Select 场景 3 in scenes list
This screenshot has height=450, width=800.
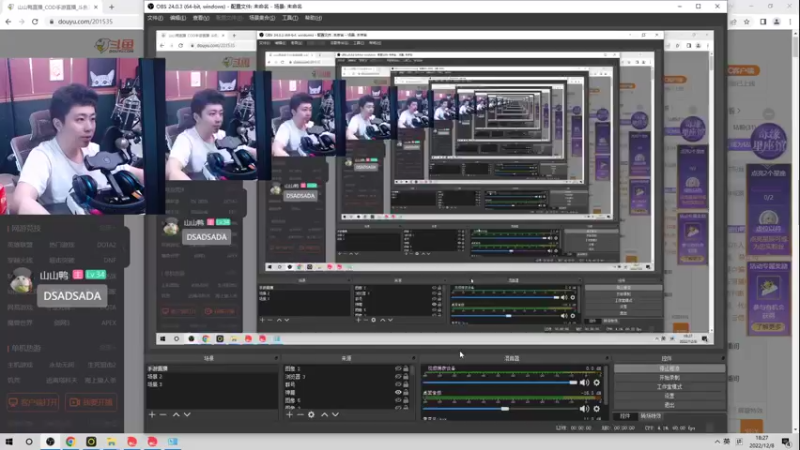212,384
